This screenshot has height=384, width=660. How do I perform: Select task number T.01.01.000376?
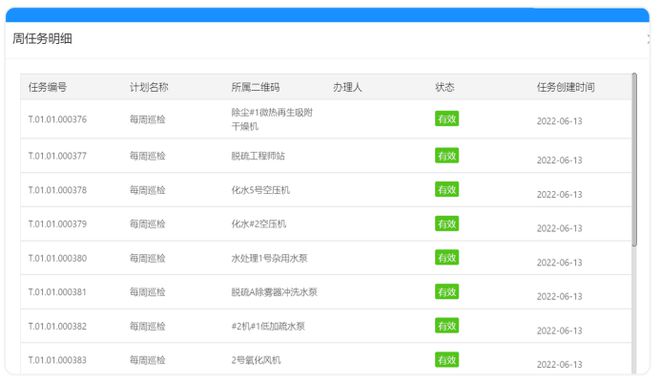click(58, 119)
